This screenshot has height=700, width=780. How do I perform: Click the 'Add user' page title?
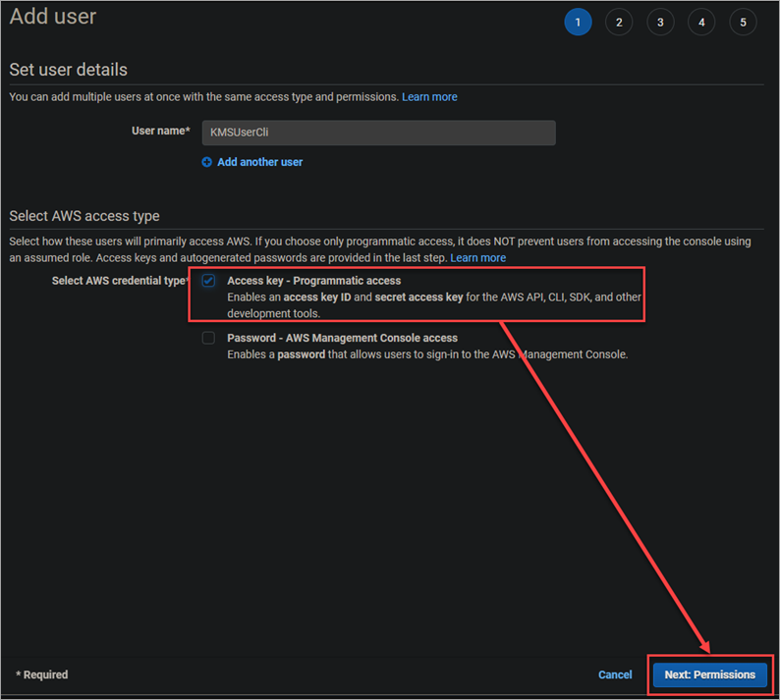coord(53,17)
